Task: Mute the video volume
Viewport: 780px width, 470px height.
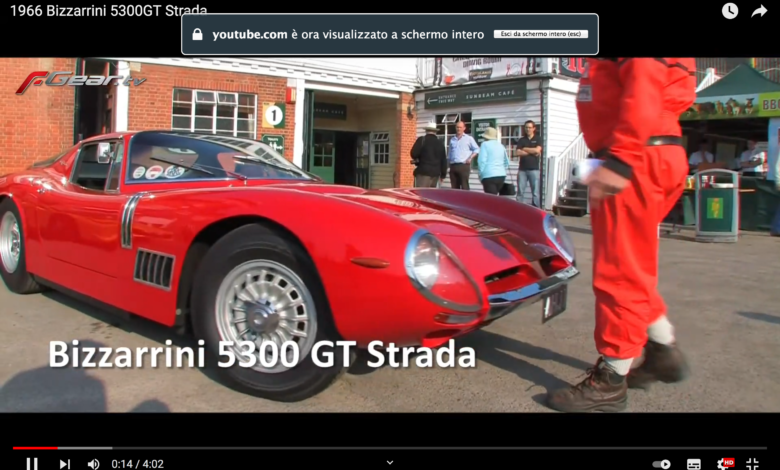Action: pos(94,464)
